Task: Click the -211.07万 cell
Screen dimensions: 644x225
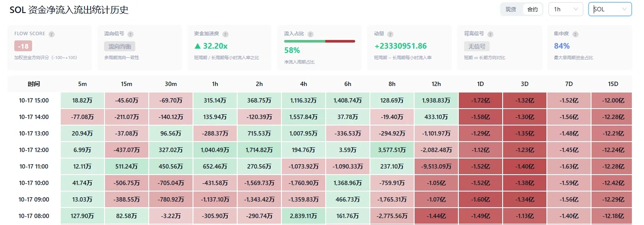Action: (127, 117)
